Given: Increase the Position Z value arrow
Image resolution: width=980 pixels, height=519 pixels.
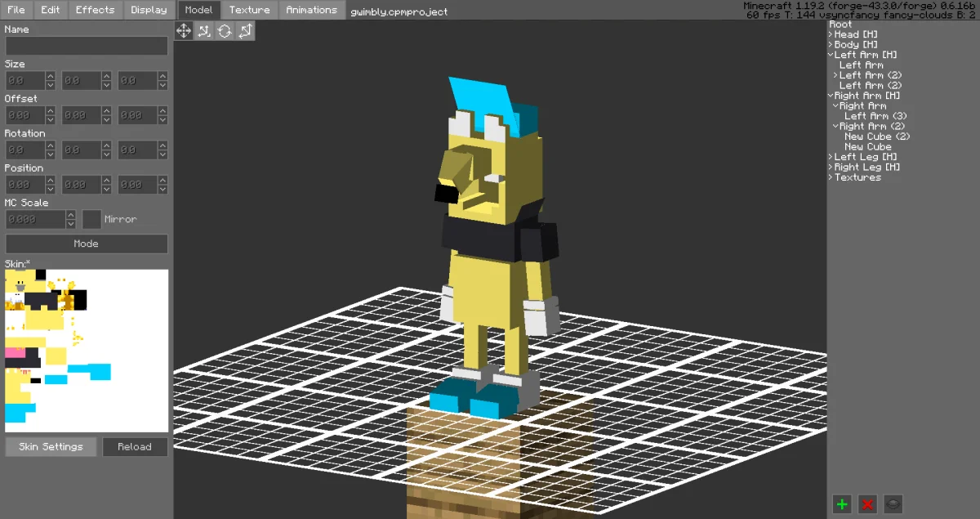Looking at the screenshot, I should click(x=163, y=180).
